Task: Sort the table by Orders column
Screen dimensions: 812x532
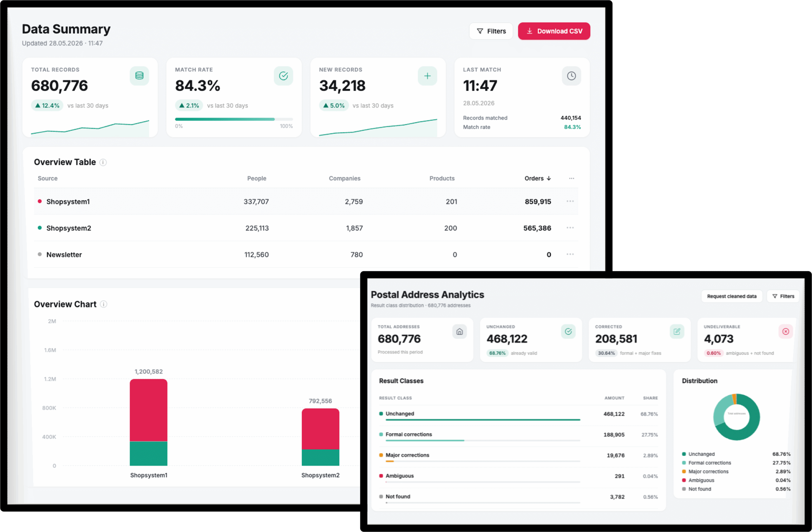Action: click(538, 179)
